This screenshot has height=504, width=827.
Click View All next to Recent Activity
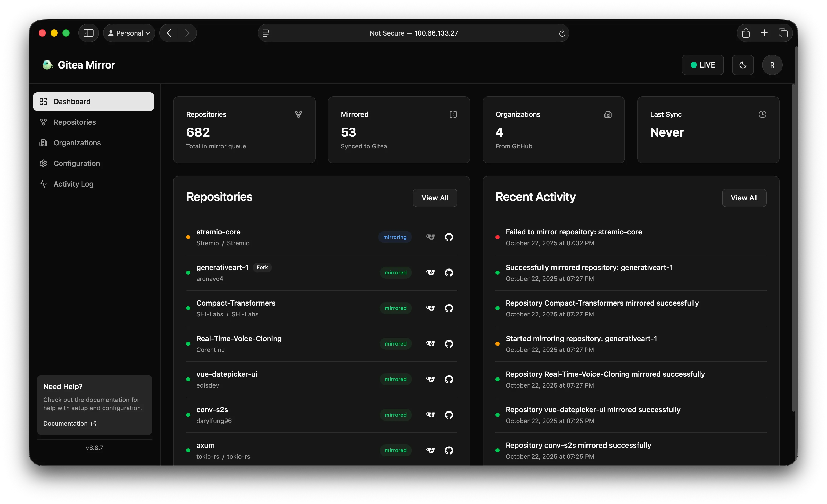click(x=744, y=198)
